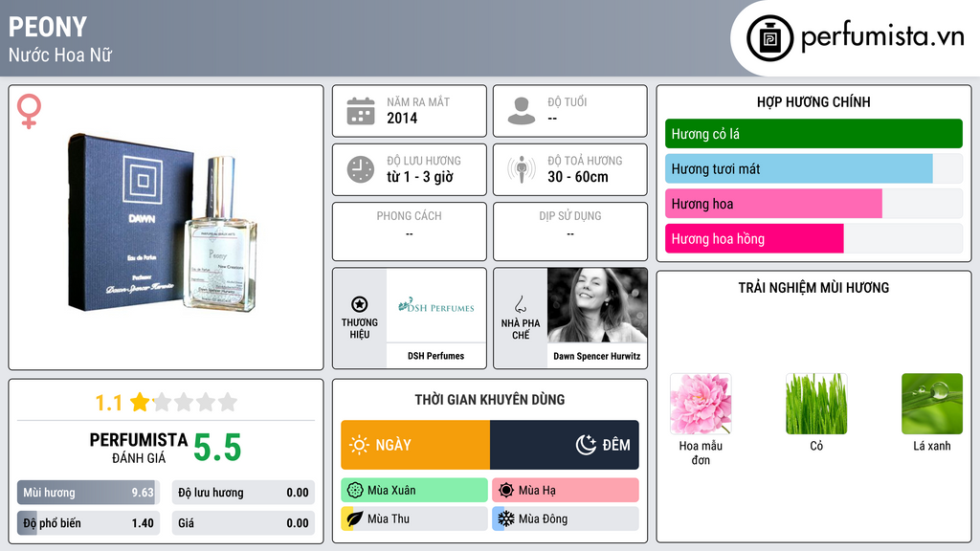Click the 5.5 Perfumista score

(217, 448)
